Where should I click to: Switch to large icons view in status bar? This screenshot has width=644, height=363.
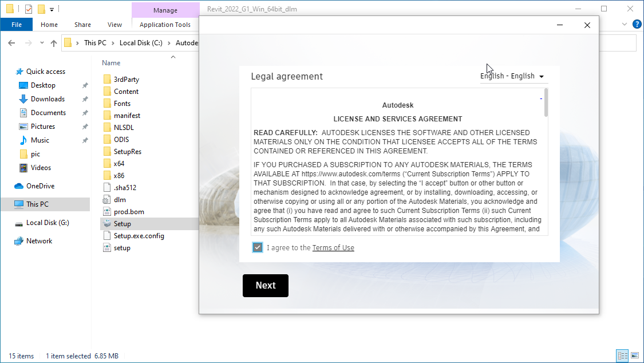click(x=635, y=356)
